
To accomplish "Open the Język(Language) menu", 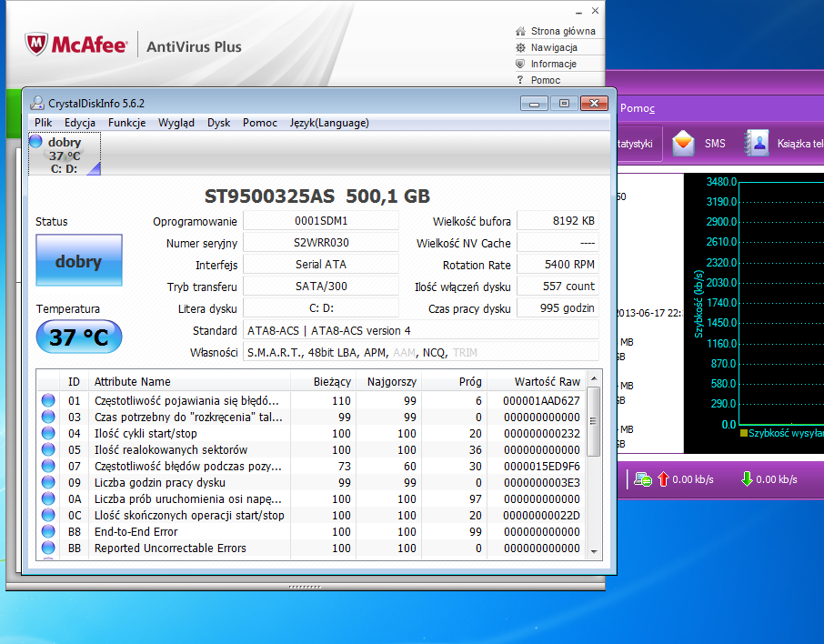I will [x=329, y=123].
